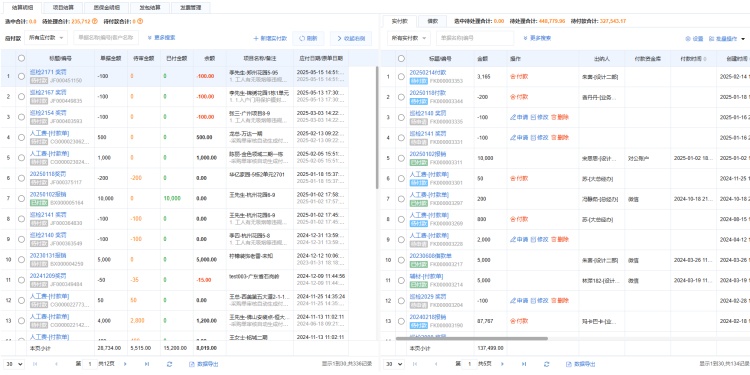The height and width of the screenshot is (375, 750).
Task: Select right row 13 20240218报销 radio
Action: 401,321
